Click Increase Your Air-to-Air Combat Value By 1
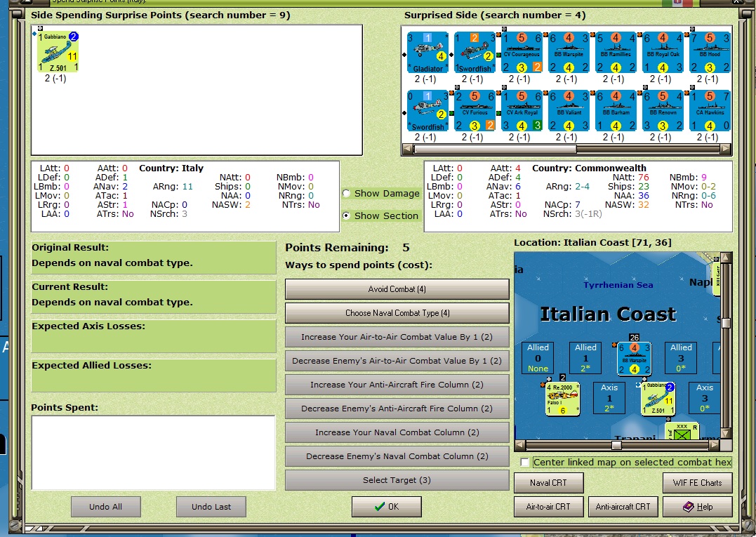 pyautogui.click(x=397, y=337)
